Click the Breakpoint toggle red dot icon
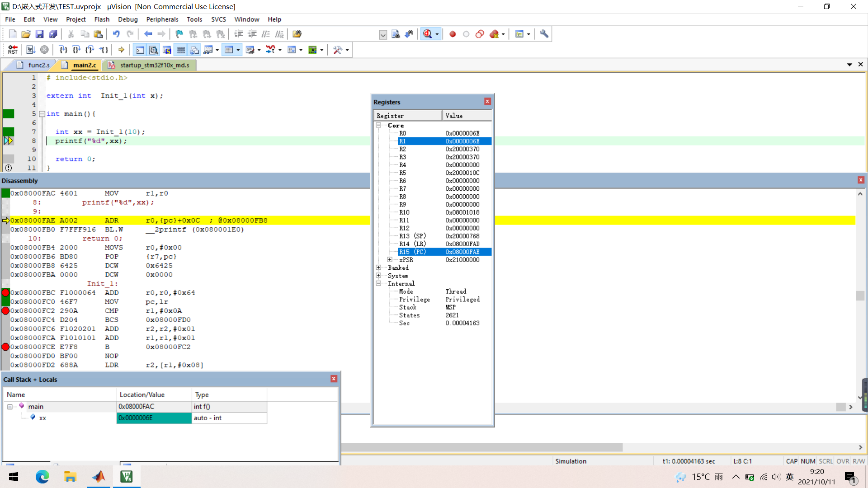Screen dimensions: 868x488 [x=453, y=34]
